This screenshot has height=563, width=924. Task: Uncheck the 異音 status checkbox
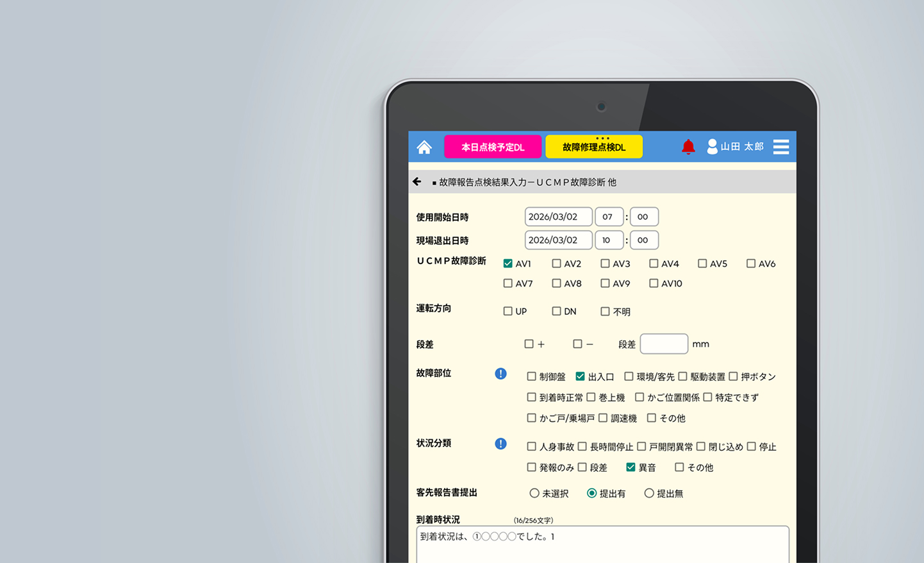[x=631, y=467]
